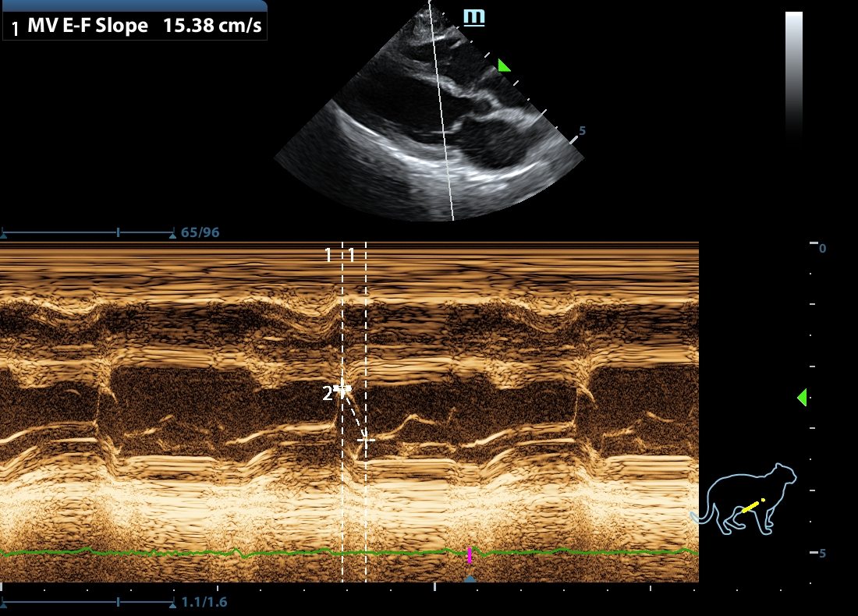Viewport: 858px width, 616px height.
Task: Click the grayscale map bar
Action: click(x=793, y=74)
